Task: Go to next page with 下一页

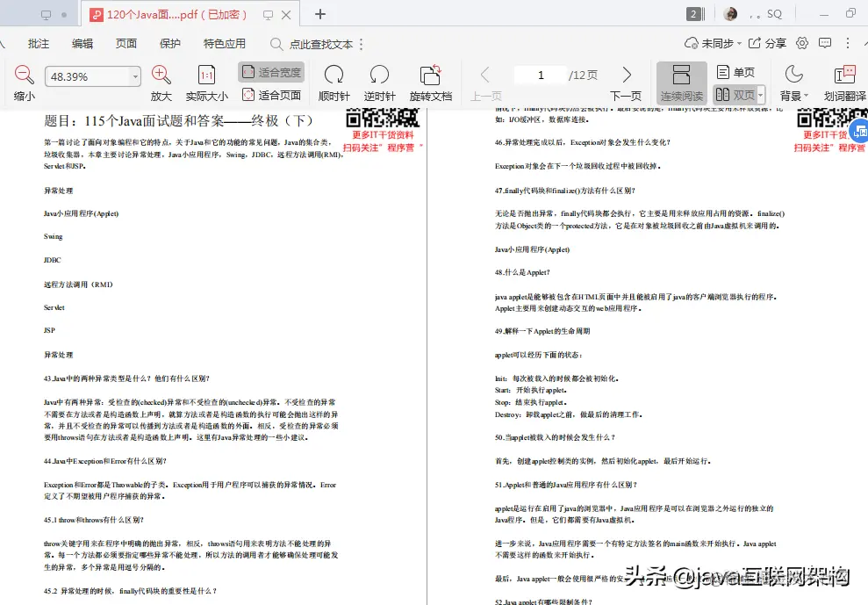Action: [624, 83]
